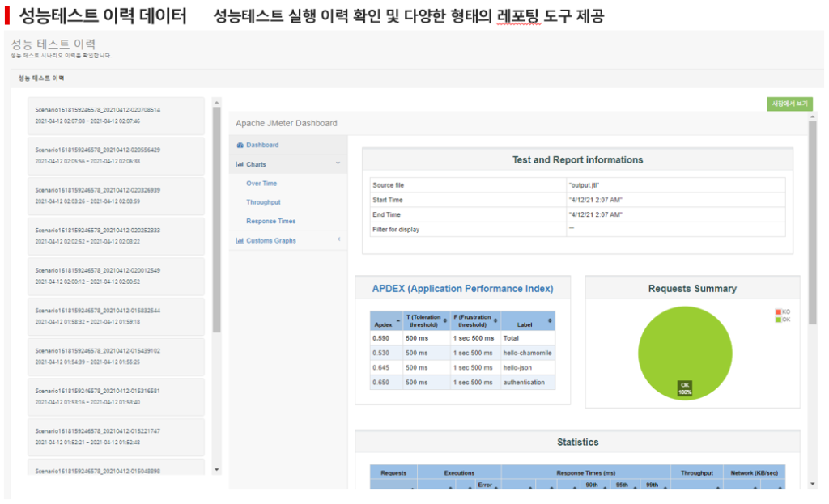
Task: Collapse the Charts menu chevron
Action: 338,163
